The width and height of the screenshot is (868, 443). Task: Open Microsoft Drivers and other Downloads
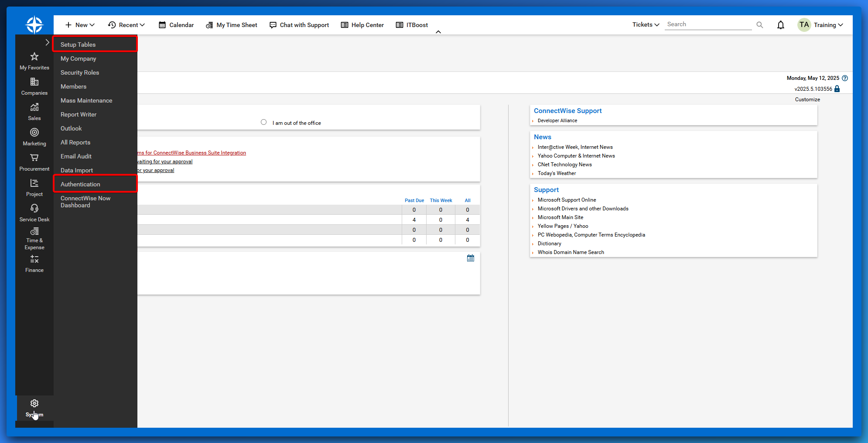(583, 209)
